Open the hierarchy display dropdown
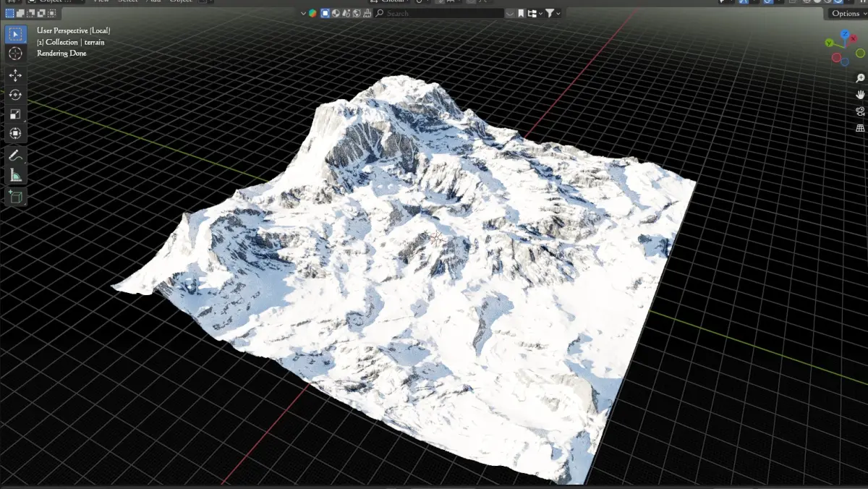868x489 pixels. 535,13
